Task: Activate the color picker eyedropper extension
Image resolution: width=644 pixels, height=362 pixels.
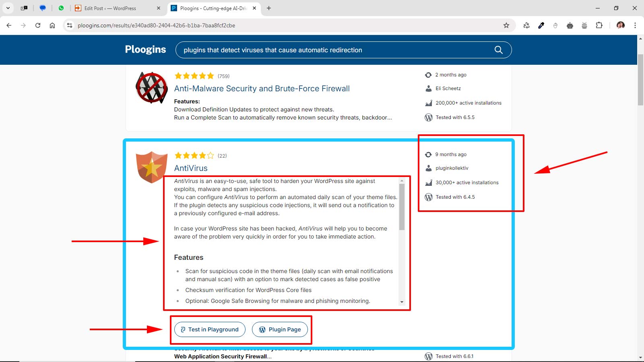Action: pos(541,25)
